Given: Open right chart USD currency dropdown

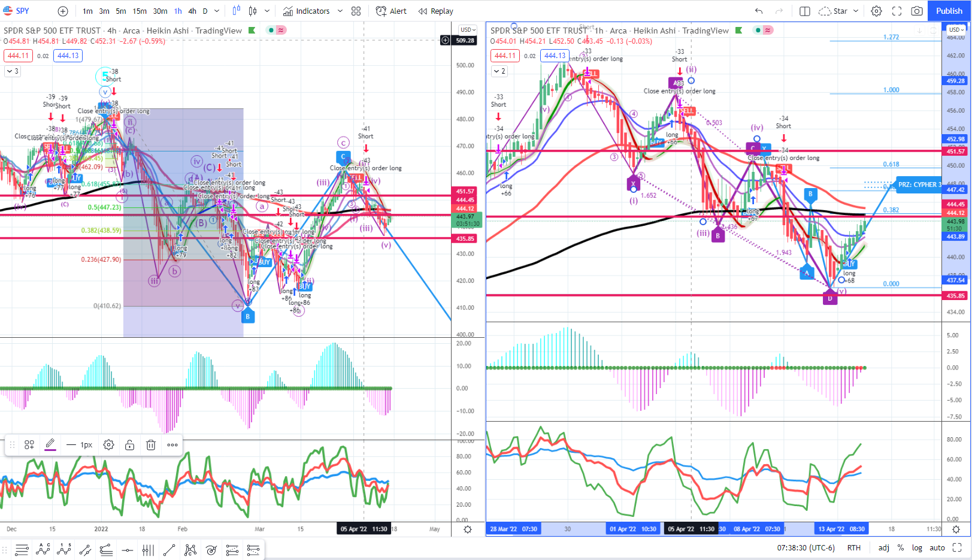Looking at the screenshot, I should tap(956, 29).
